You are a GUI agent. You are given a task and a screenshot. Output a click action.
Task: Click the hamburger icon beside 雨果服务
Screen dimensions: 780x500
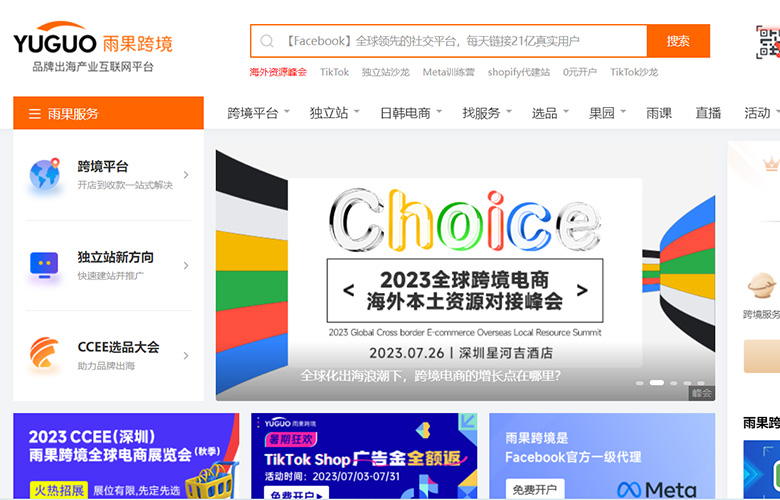(x=34, y=114)
